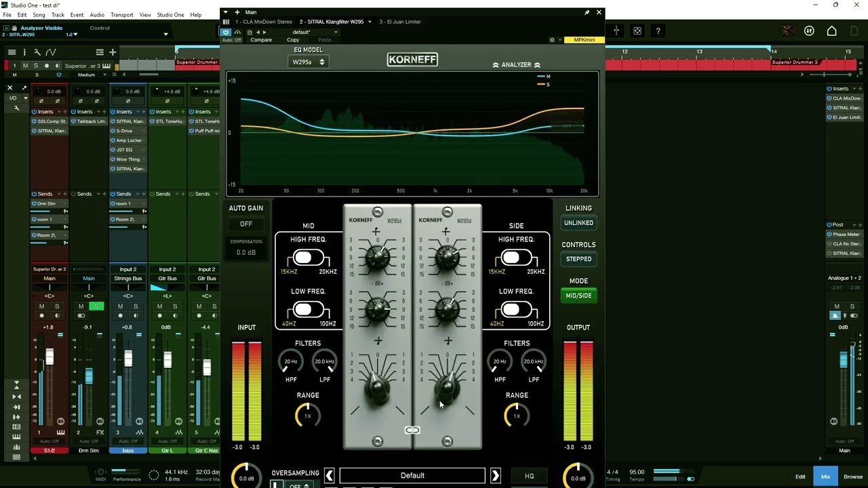868x488 pixels.
Task: Open the plugin settings gear
Action: click(552, 40)
